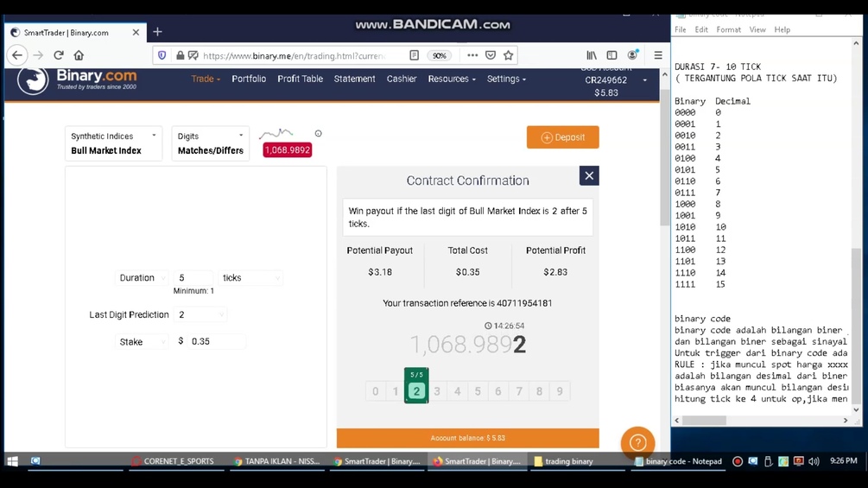Close the Contract Confirmation panel

pyautogui.click(x=589, y=176)
